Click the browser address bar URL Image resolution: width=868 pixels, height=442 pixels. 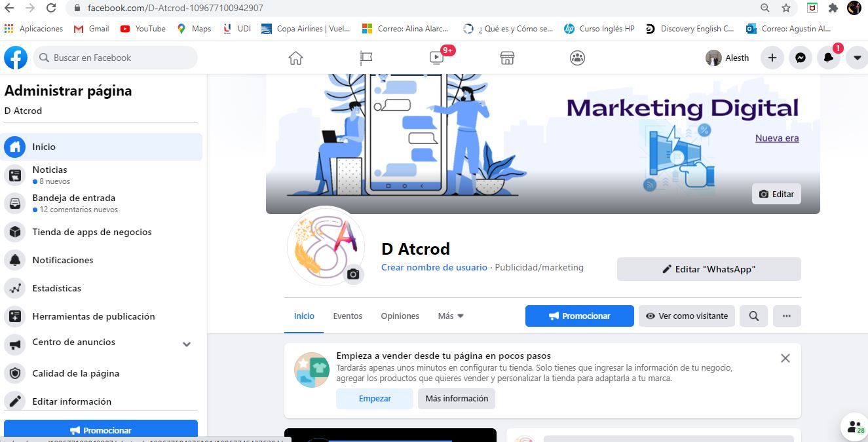point(176,8)
